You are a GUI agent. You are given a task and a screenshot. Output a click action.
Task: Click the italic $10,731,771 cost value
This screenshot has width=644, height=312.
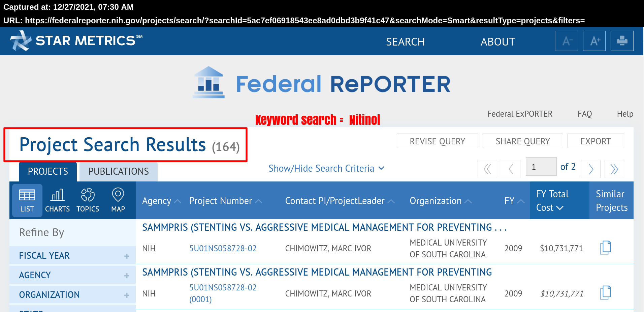[x=561, y=293]
